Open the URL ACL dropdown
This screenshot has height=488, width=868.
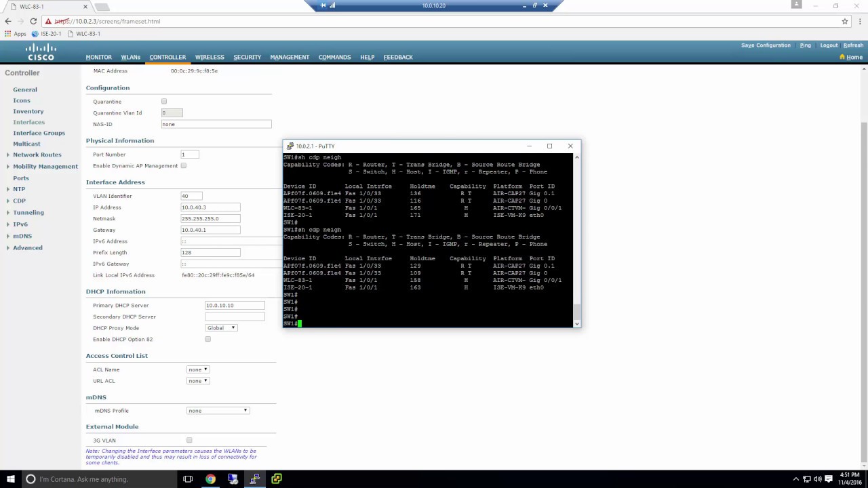(198, 381)
